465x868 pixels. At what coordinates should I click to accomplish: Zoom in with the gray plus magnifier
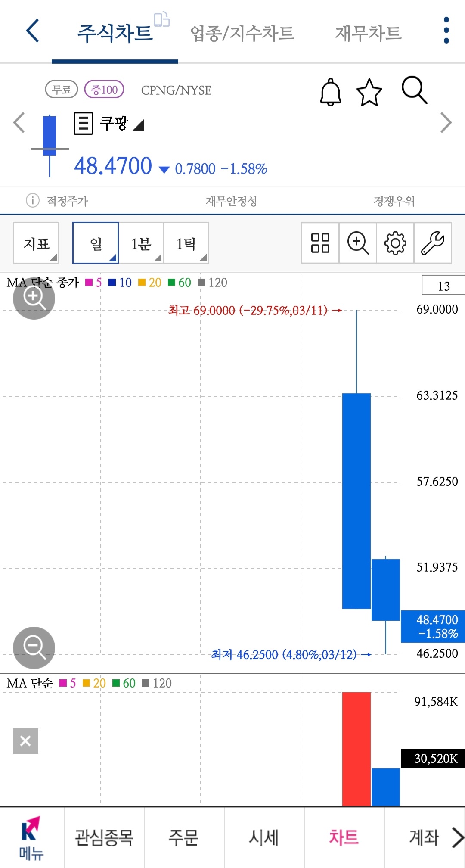tap(34, 298)
